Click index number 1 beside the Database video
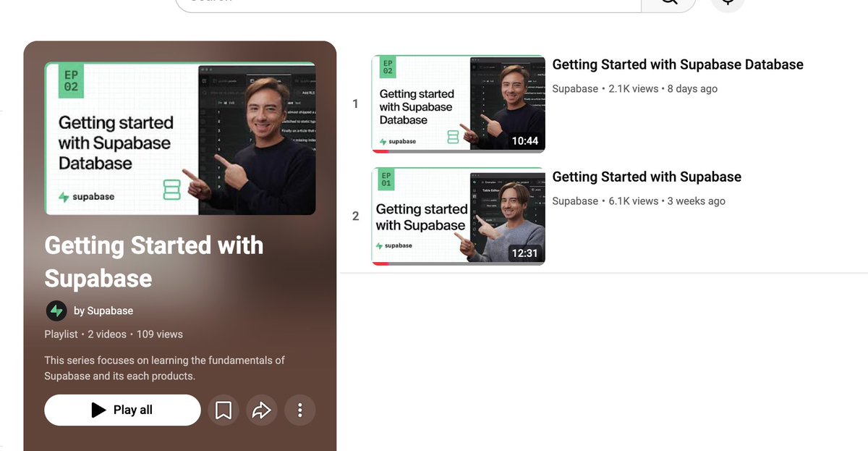This screenshot has height=451, width=868. [x=355, y=104]
